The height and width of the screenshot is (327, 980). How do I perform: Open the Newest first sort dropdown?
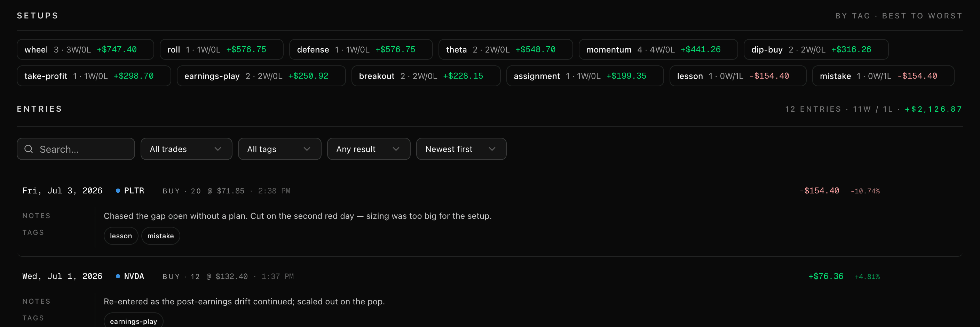(x=461, y=149)
